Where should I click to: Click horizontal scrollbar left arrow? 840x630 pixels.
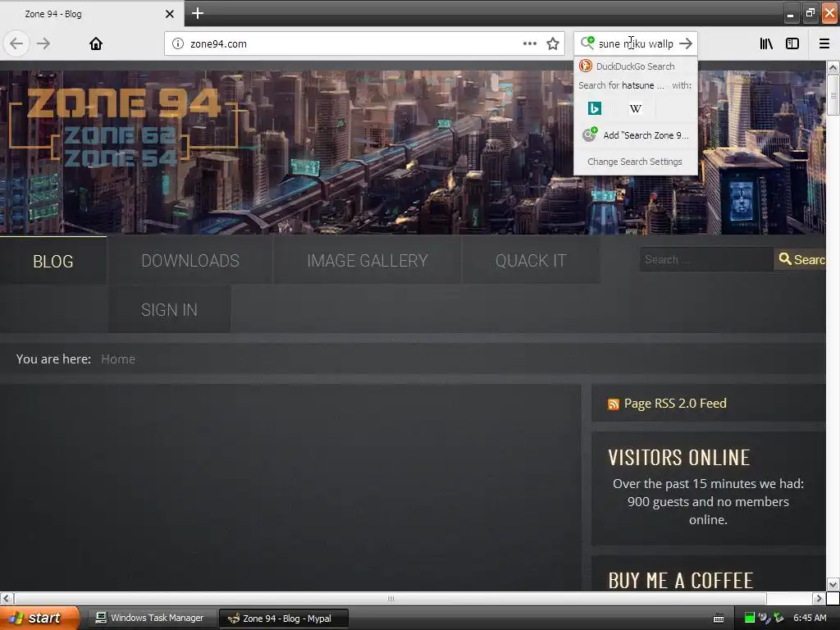click(x=6, y=598)
